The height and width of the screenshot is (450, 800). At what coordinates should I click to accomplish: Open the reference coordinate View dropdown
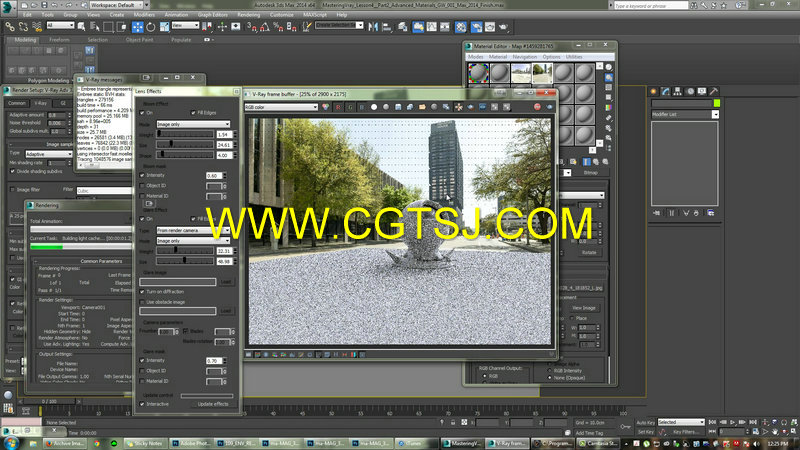coord(185,26)
